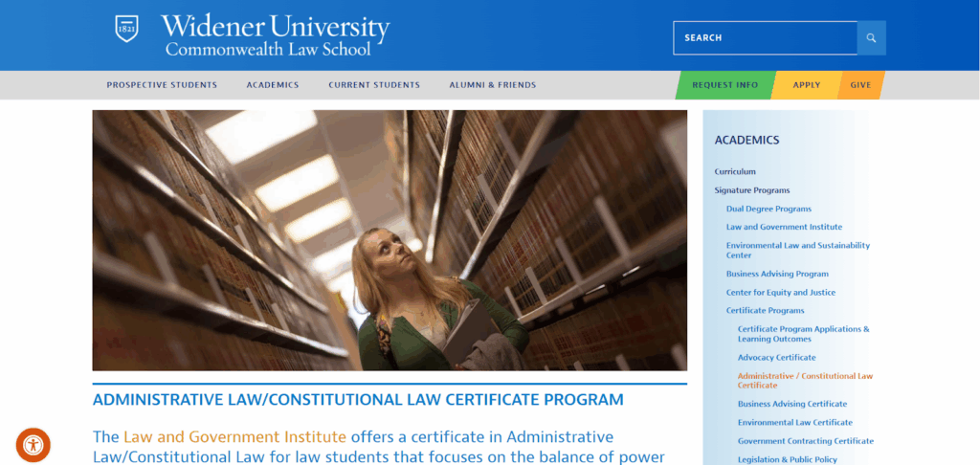Click the Request Info button

tap(725, 85)
